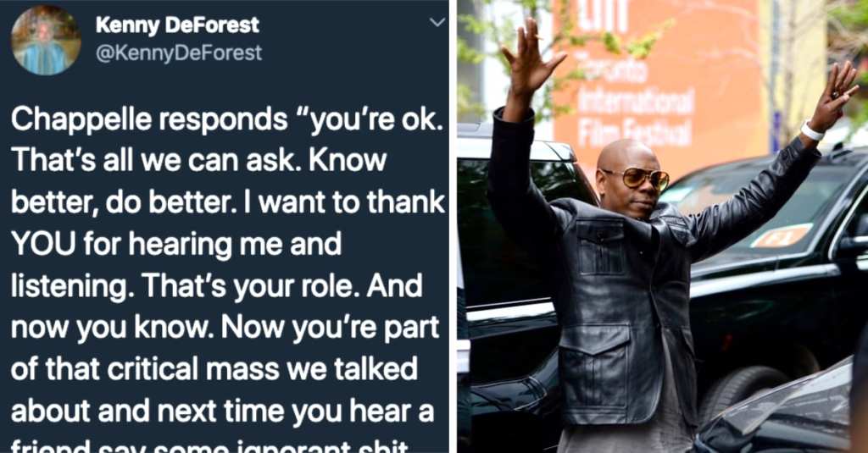Click the man's gold-tinted sunglasses
This screenshot has height=453, width=868.
coord(638,178)
